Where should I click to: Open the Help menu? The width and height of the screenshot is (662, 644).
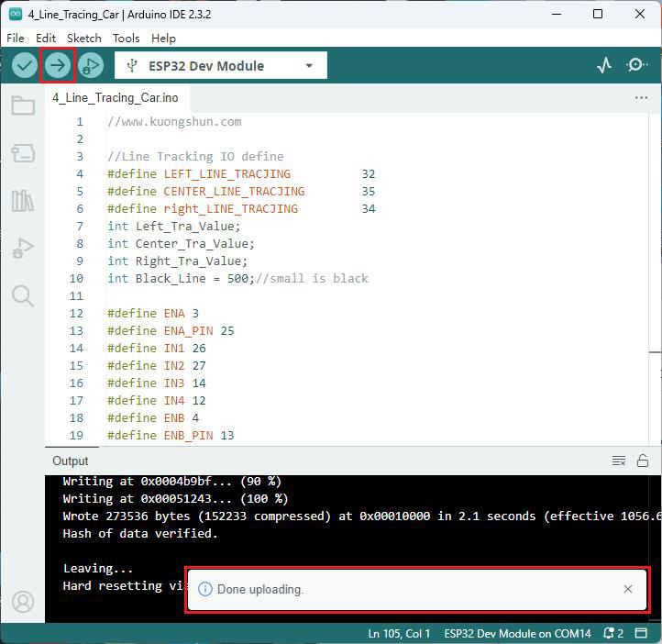tap(163, 39)
